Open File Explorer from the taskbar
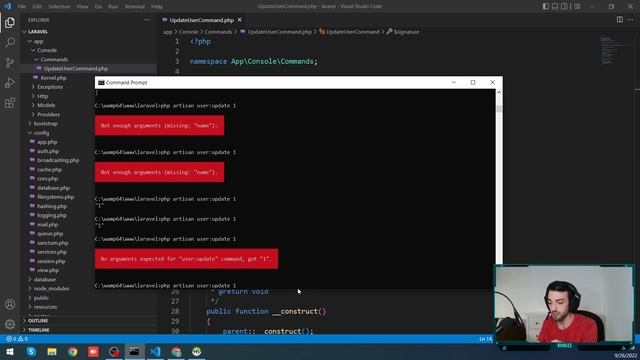The image size is (640, 360). 52,351
